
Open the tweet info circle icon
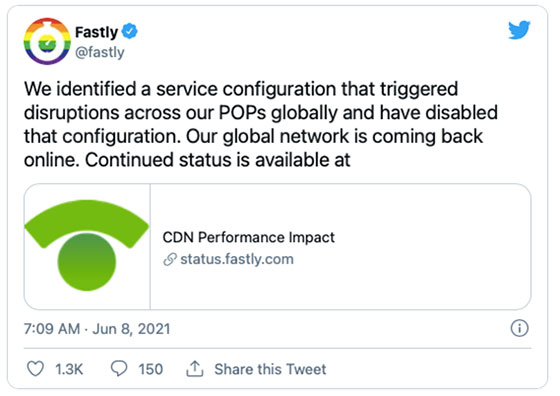coord(519,328)
